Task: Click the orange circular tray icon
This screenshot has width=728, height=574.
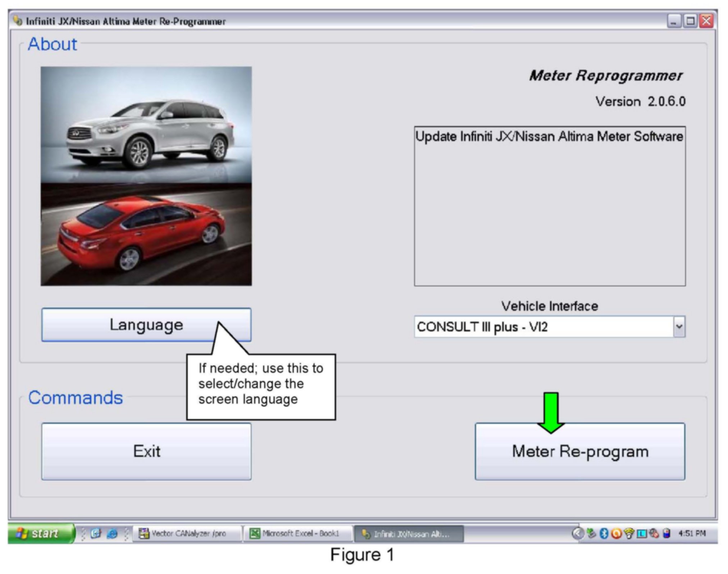Action: 616,533
